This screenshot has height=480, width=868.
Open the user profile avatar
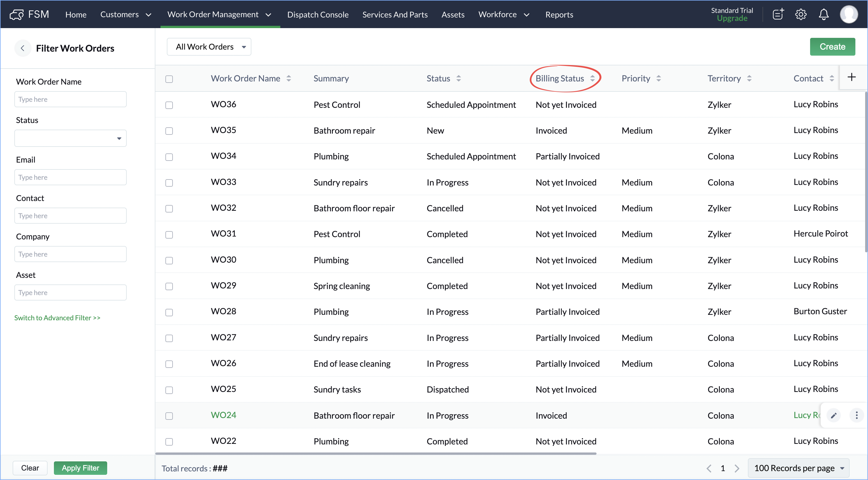pos(849,15)
